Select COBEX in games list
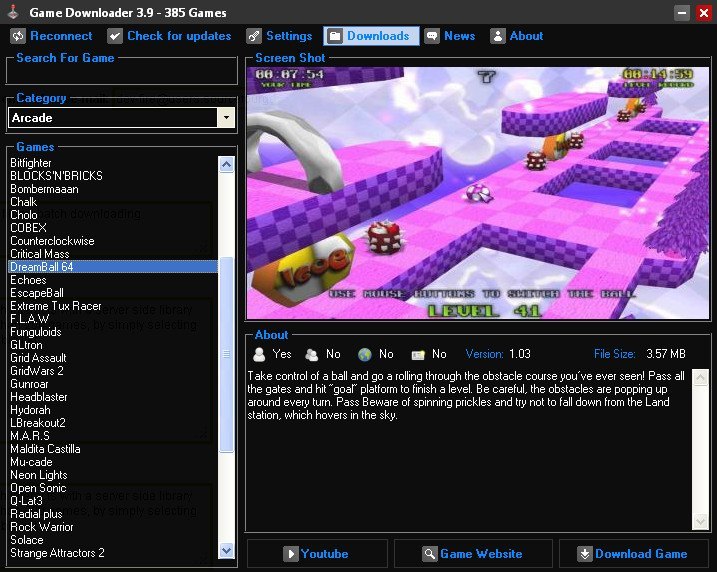The width and height of the screenshot is (717, 572). [113, 228]
